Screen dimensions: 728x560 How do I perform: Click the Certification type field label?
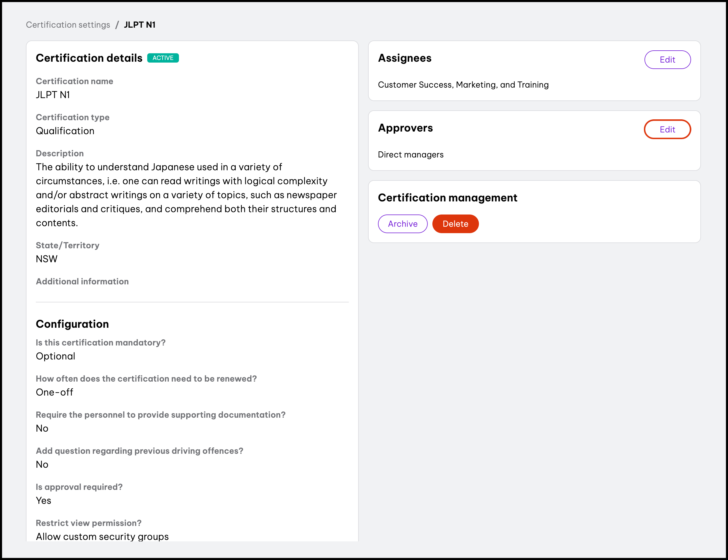tap(73, 117)
